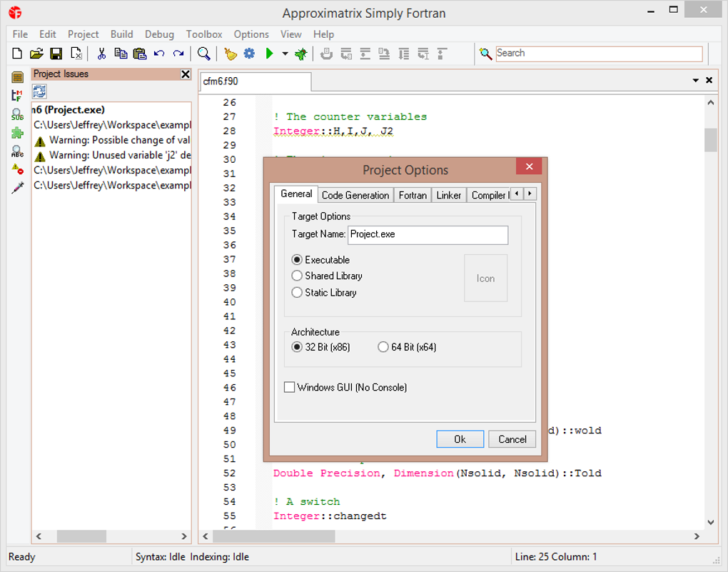Open the Debug menu
The image size is (728, 572).
click(159, 34)
